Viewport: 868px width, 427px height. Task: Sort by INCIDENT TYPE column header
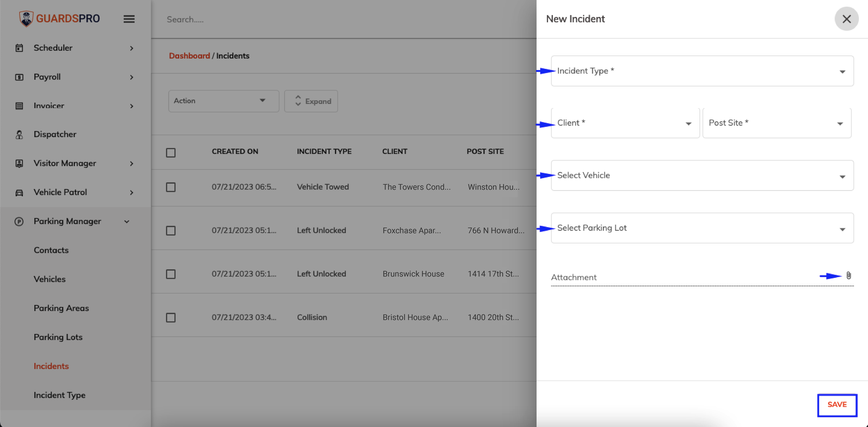324,152
